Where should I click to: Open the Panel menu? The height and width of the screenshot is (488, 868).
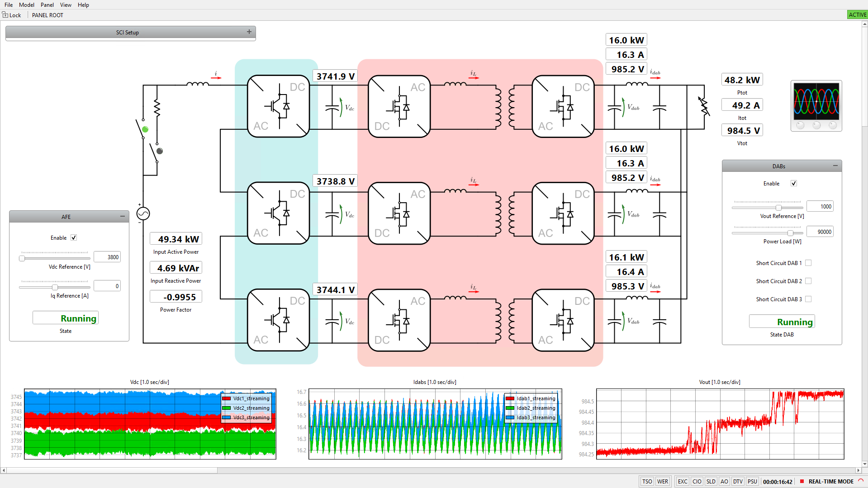pyautogui.click(x=47, y=5)
